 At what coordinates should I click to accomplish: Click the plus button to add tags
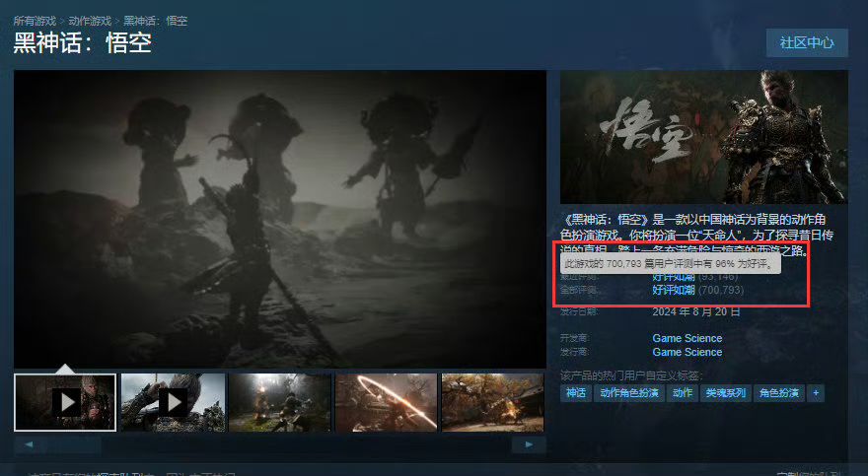tap(816, 393)
